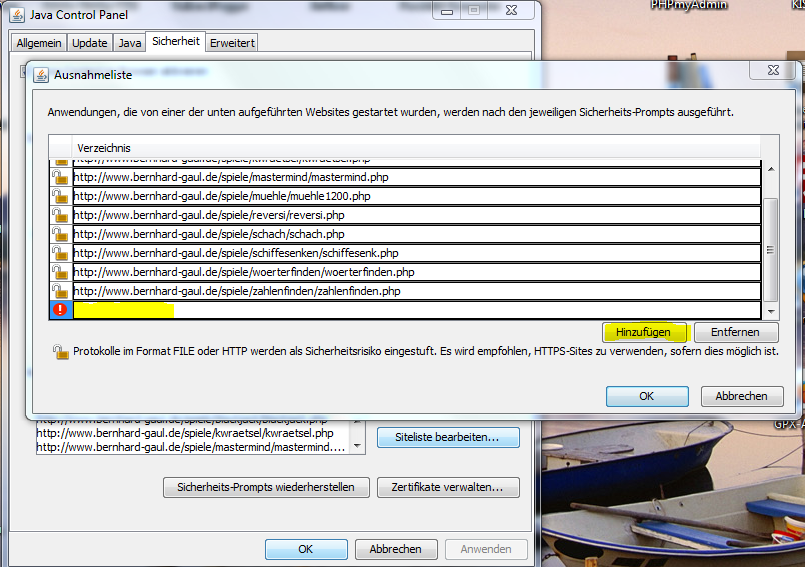Click Zertifikate verwalten button
The image size is (805, 567).
(448, 487)
